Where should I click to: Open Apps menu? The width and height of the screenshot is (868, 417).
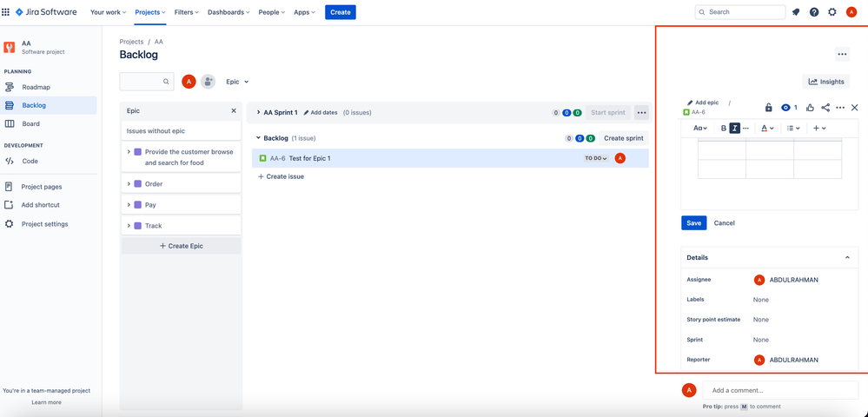click(304, 12)
